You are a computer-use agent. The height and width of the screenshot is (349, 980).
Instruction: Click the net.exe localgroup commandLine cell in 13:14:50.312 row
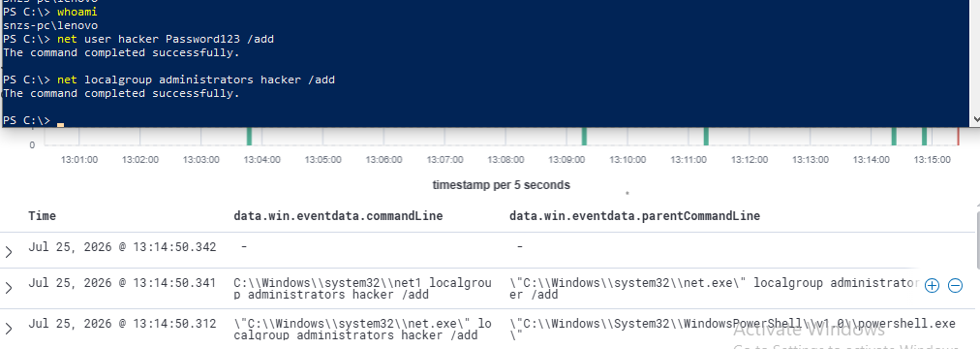[362, 330]
